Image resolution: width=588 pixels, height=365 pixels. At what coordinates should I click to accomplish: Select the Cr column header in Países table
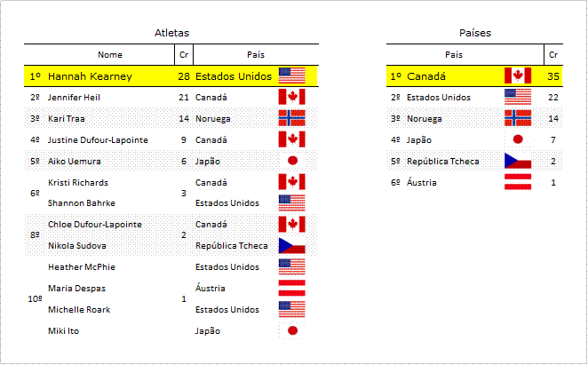[553, 55]
